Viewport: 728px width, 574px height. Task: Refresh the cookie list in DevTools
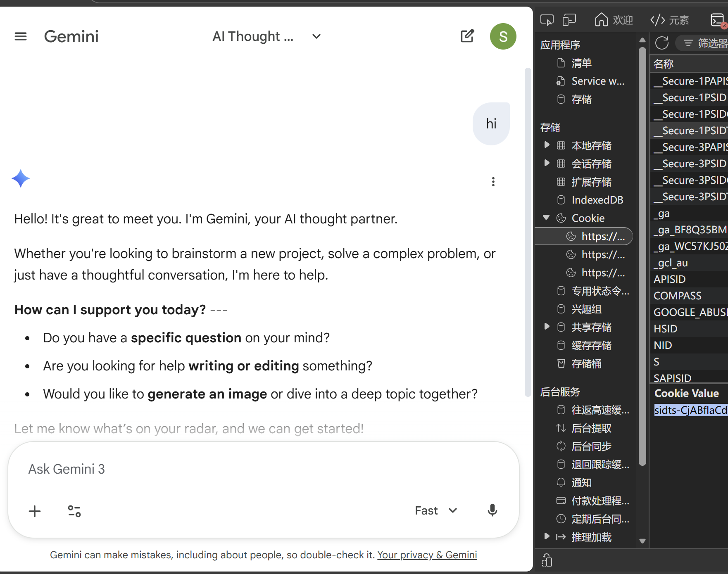(x=661, y=43)
